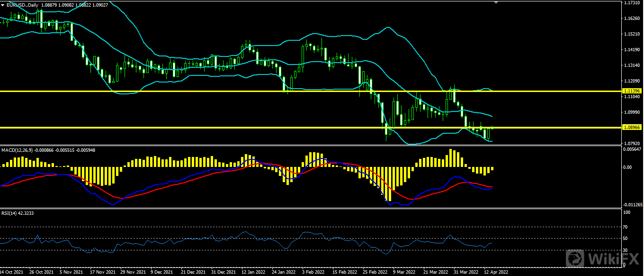644x276 pixels.
Task: Select the yellow 1.08966 price label
Action: point(632,128)
